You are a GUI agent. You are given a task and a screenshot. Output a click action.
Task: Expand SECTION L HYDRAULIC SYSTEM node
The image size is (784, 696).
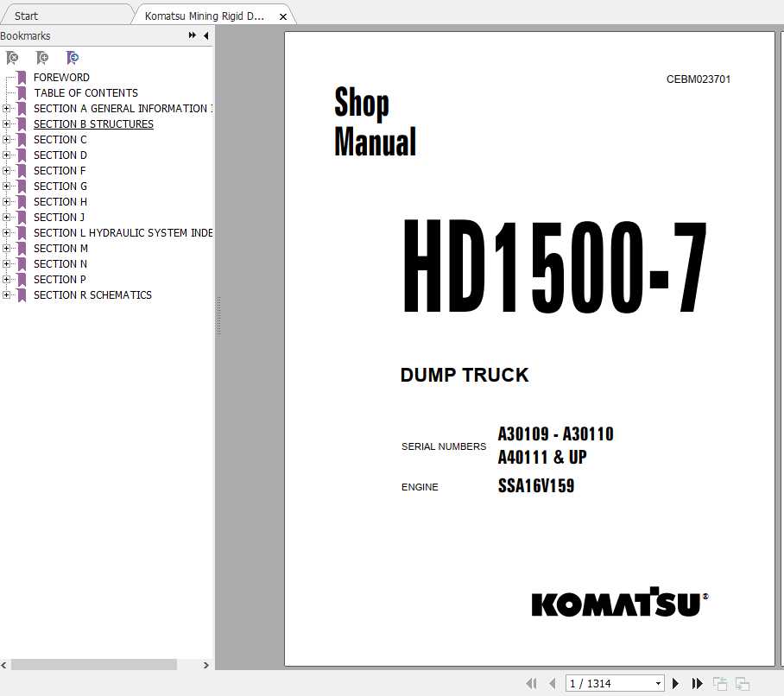[x=6, y=232]
